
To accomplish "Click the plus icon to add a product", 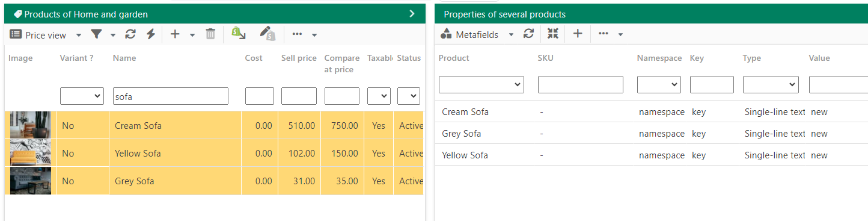I will [x=175, y=34].
